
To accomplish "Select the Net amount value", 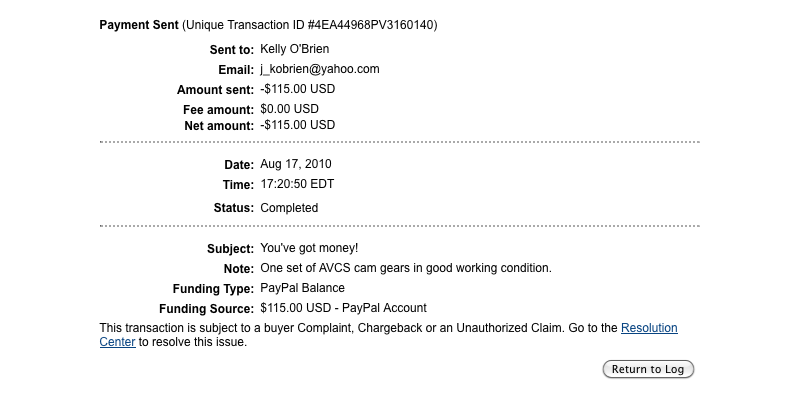I will point(297,125).
